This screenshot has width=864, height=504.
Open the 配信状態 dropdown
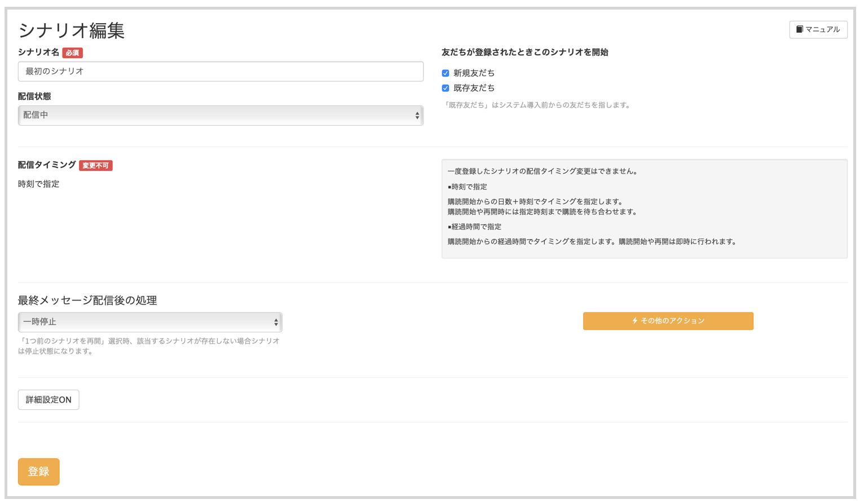click(x=220, y=116)
